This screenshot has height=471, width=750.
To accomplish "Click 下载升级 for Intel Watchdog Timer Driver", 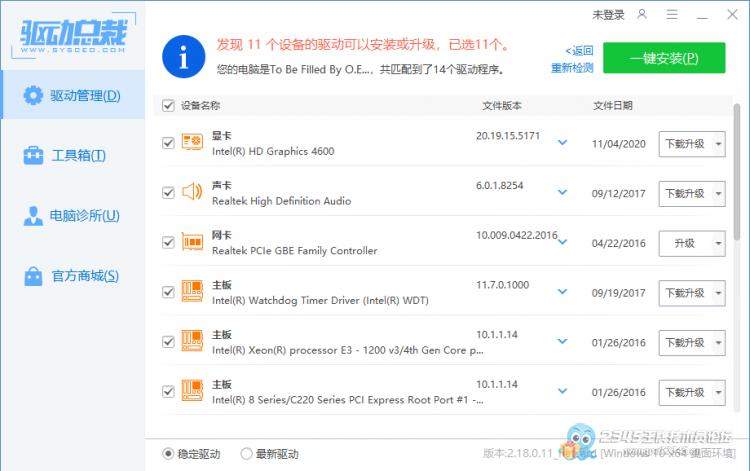I will point(685,293).
